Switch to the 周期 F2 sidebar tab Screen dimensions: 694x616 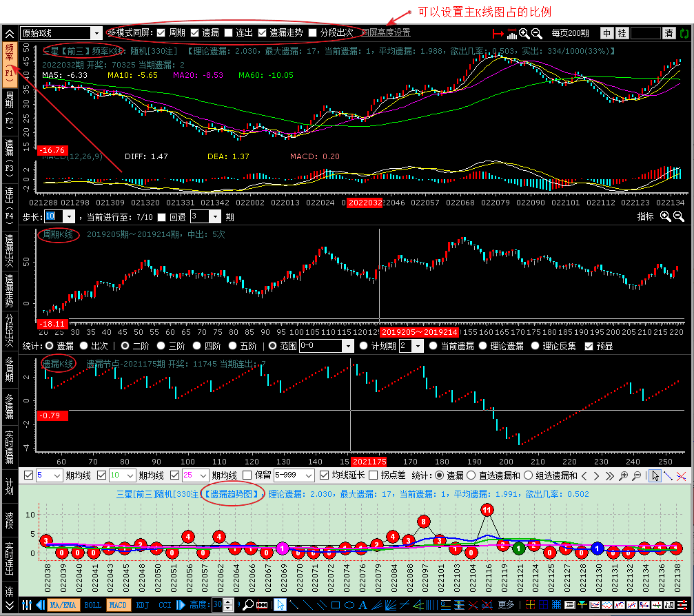[9, 111]
